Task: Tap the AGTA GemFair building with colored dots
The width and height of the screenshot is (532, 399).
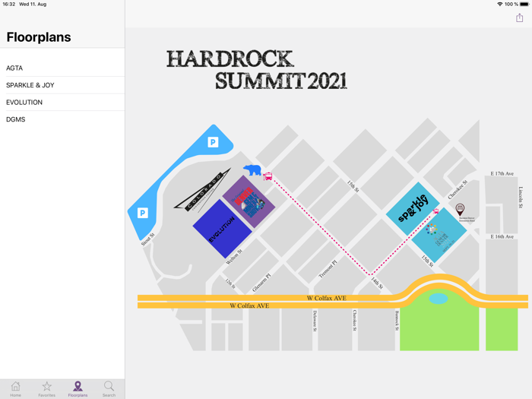Action: pos(440,236)
